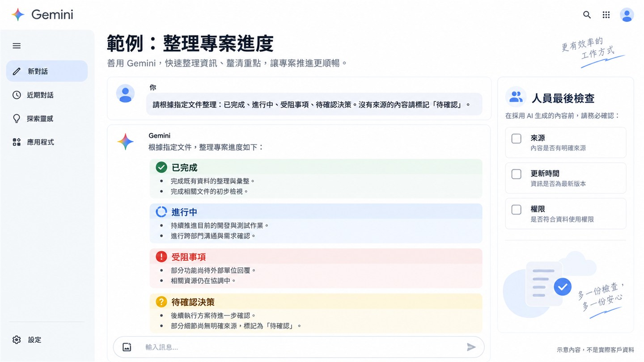Click the red alert icon for 受阻事項
This screenshot has height=362, width=644.
[161, 257]
